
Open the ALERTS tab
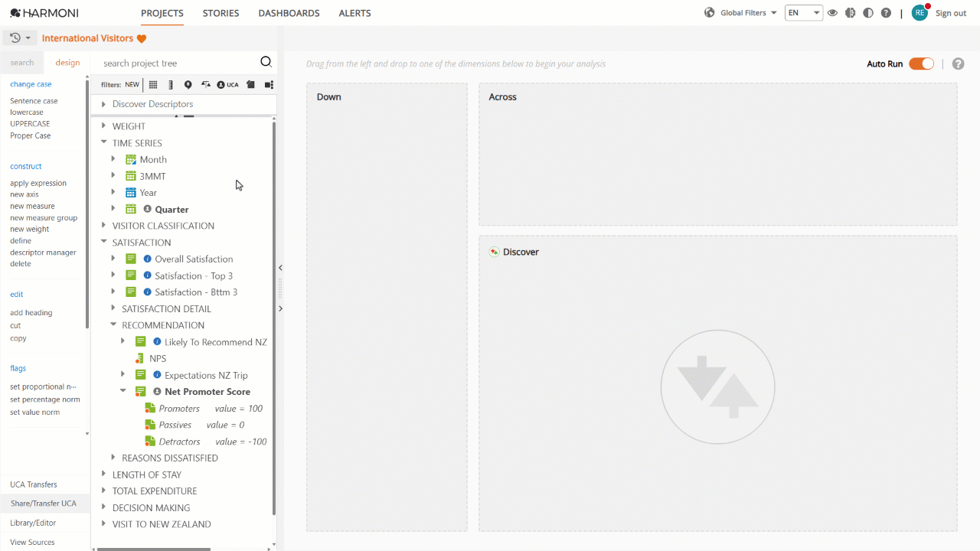click(x=354, y=13)
